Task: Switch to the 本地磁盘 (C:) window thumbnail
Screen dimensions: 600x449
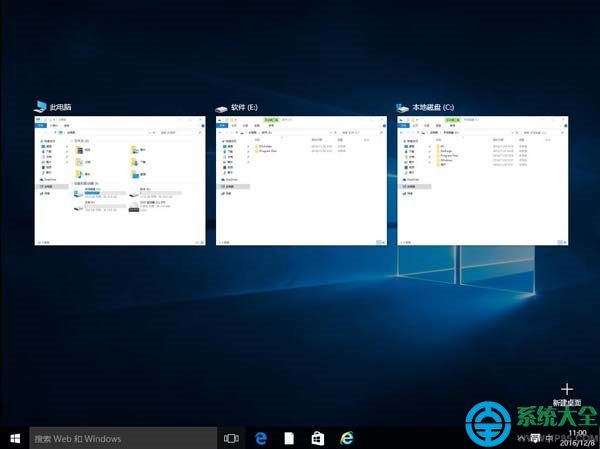Action: (483, 180)
